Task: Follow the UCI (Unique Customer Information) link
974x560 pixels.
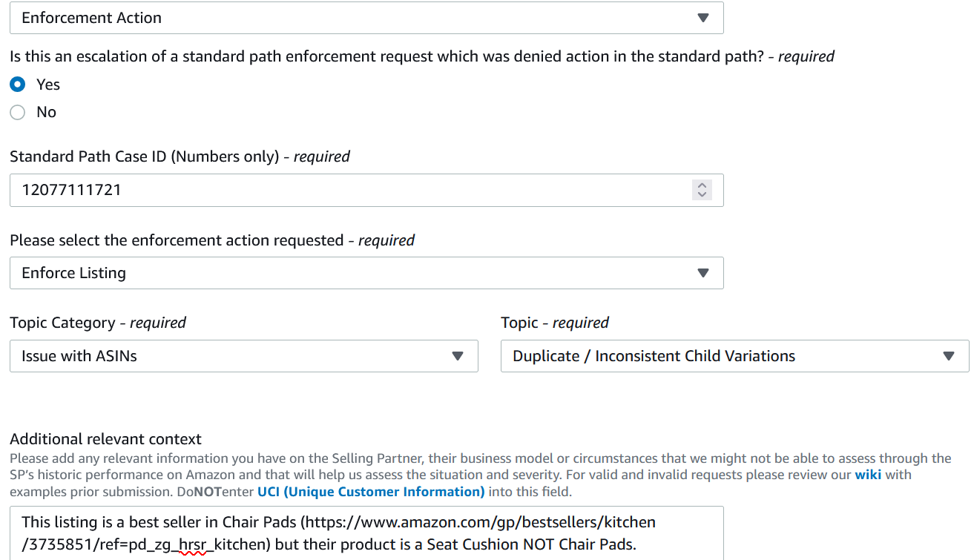Action: (371, 492)
